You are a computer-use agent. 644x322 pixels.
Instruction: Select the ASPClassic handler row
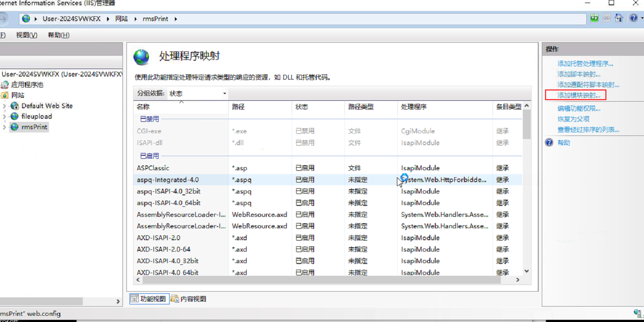[x=328, y=168]
